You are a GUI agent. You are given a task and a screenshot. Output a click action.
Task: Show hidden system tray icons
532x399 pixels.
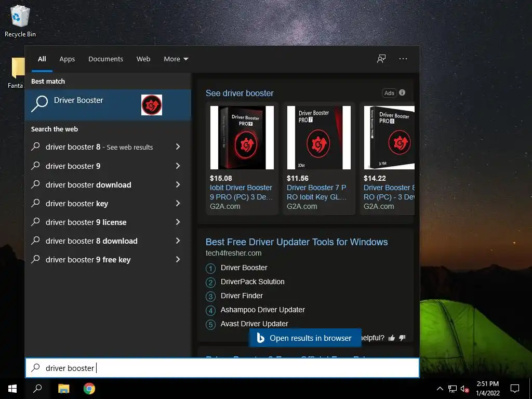coord(440,389)
